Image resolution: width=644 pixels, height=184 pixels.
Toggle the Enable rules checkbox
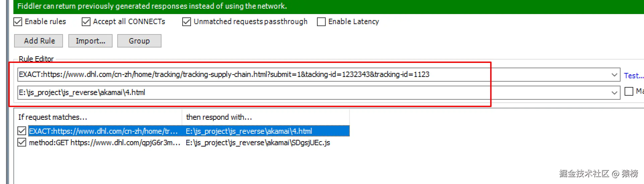(x=18, y=22)
